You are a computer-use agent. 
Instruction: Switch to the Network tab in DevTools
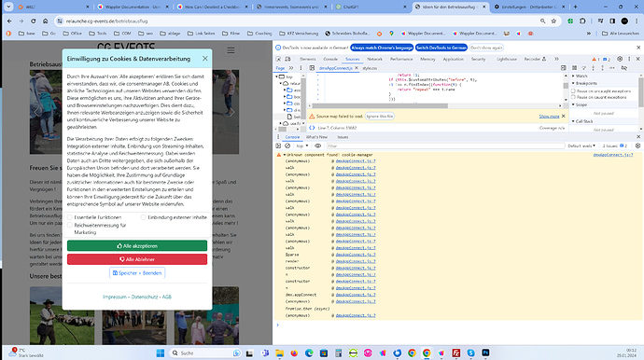(x=374, y=59)
